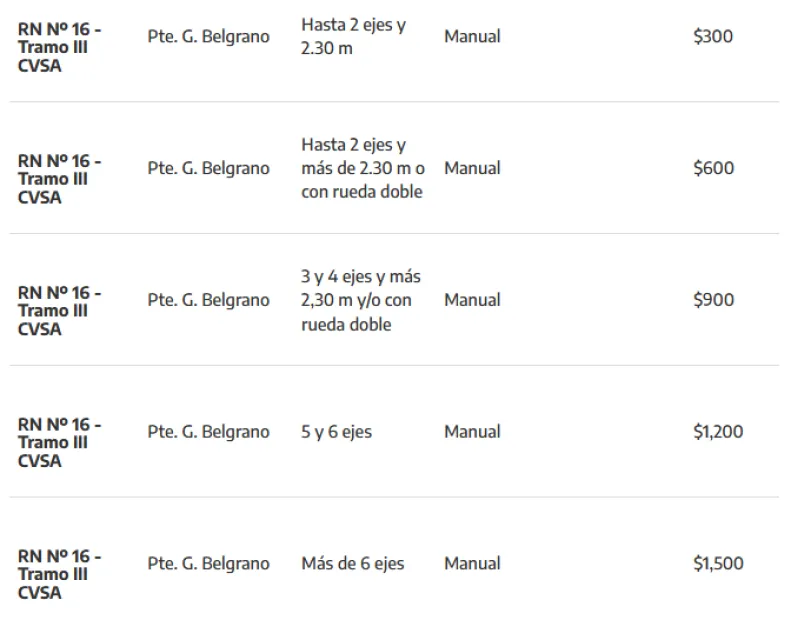Select the $600 toll price cell
This screenshot has width=790, height=620.
click(x=713, y=168)
